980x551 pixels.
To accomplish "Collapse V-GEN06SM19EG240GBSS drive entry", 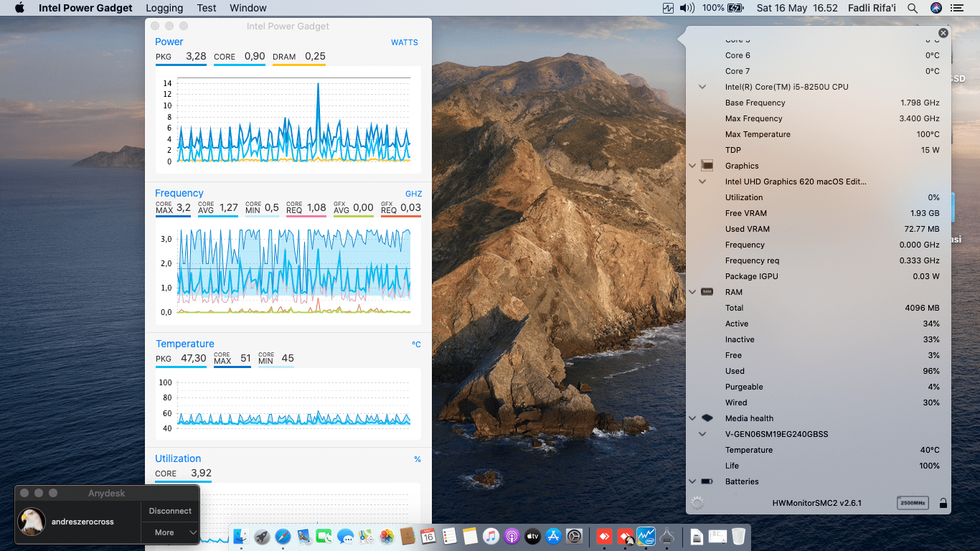I will tap(702, 434).
